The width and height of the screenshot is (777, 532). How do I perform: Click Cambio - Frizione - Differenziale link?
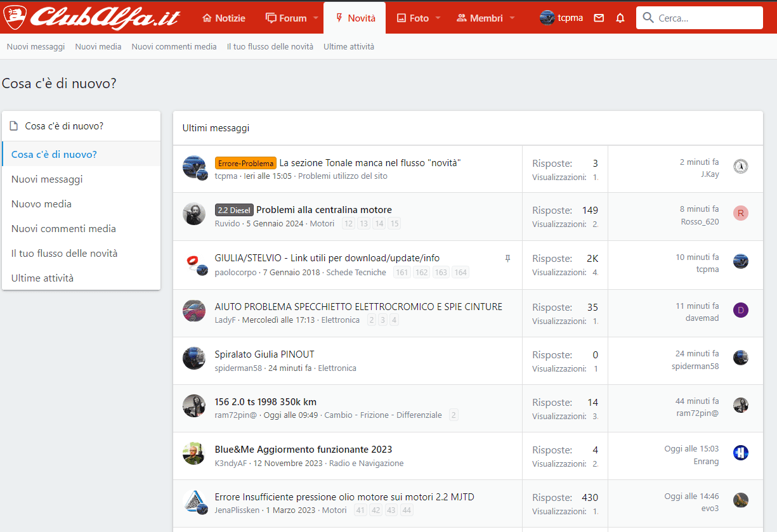(x=383, y=415)
